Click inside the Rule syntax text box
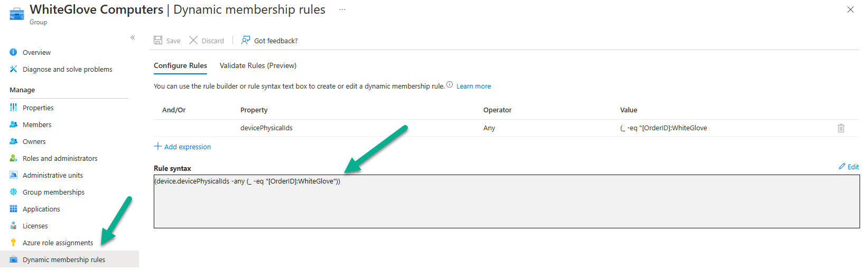Screen dimensions: 868x270 pyautogui.click(x=507, y=201)
